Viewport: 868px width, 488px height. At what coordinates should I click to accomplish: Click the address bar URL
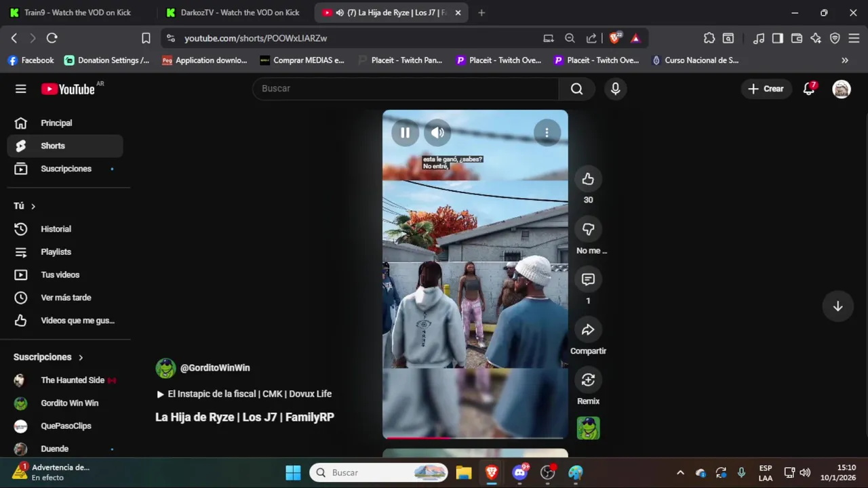(256, 39)
